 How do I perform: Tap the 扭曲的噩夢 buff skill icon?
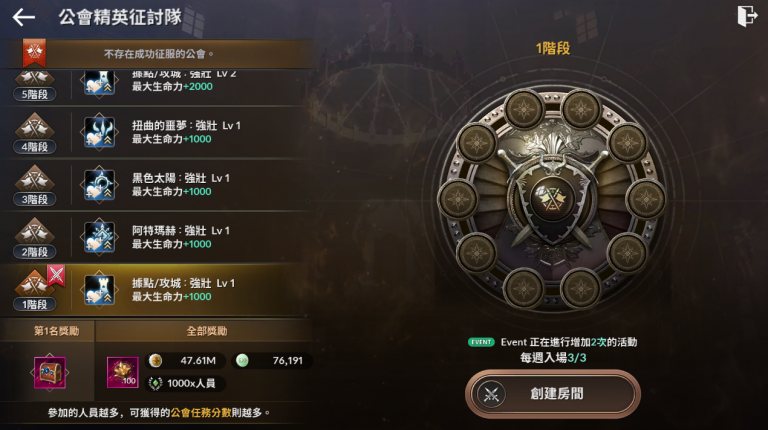pyautogui.click(x=99, y=132)
